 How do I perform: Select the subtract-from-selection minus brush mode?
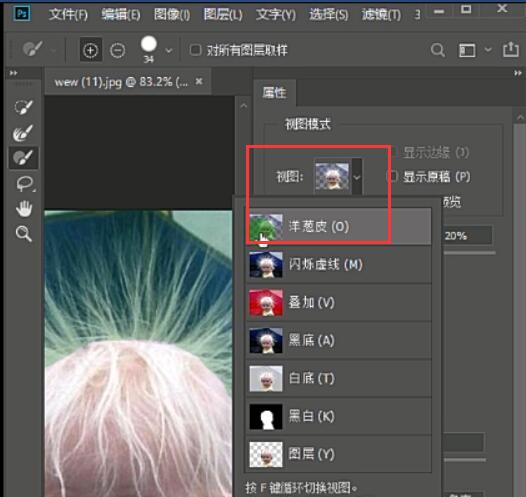point(117,51)
